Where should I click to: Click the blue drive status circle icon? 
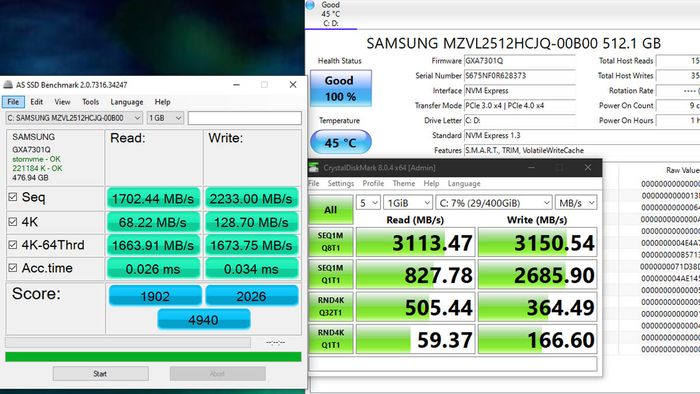click(310, 5)
